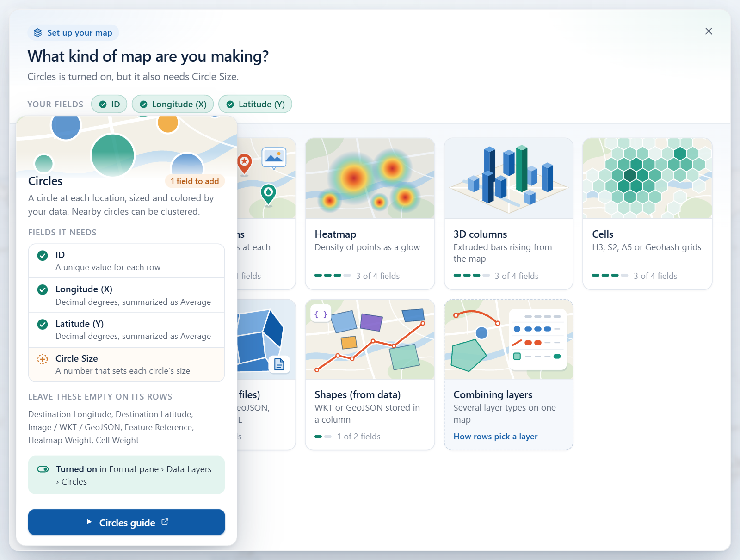740x560 pixels.
Task: Click the check icon in the Latitude (Y) chip
Action: (x=230, y=105)
